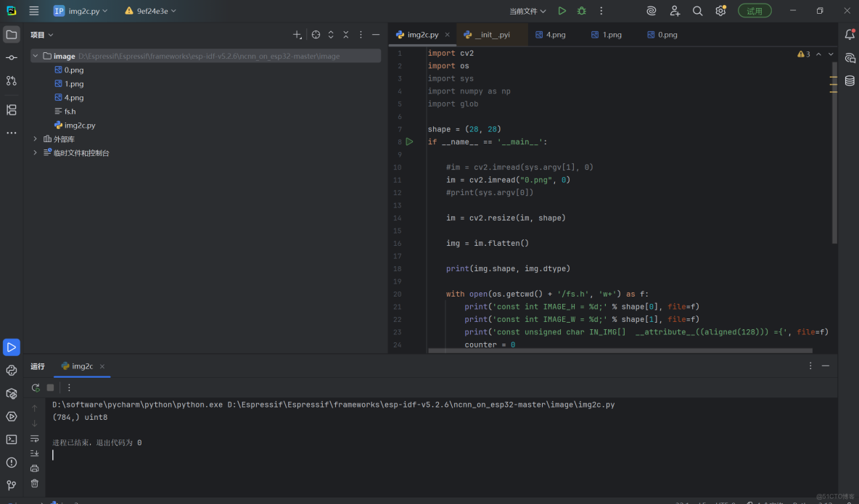Viewport: 859px width, 504px height.
Task: Open the Database panel on right sidebar
Action: (850, 81)
